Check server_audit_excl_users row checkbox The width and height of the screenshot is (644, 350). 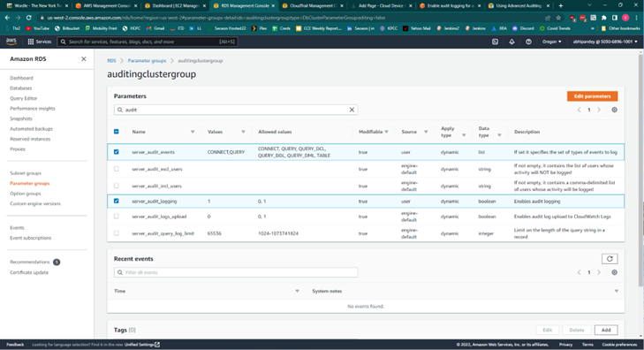(117, 169)
